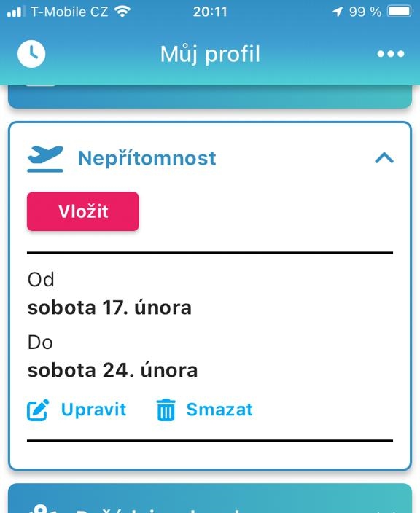Viewport: 420px width, 513px height.
Task: Collapse the Nepřítomnost section chevron
Action: (384, 158)
